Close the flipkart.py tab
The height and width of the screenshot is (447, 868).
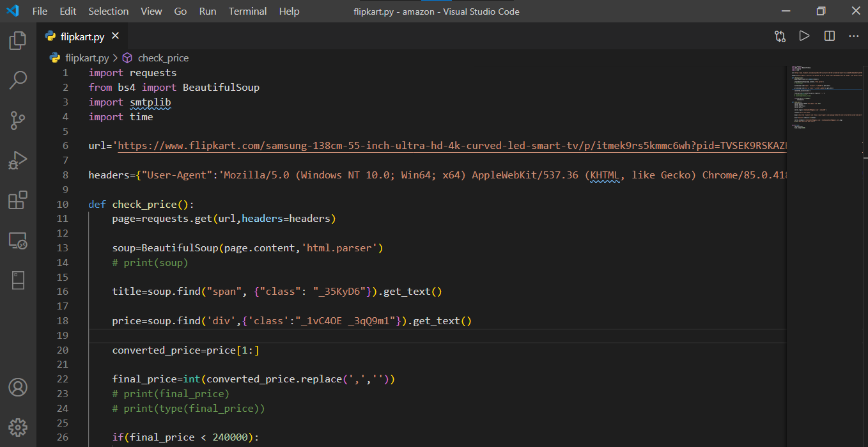(x=115, y=36)
